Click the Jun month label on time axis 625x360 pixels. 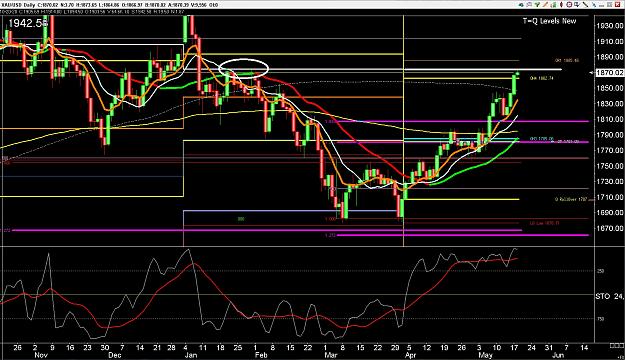[559, 355]
